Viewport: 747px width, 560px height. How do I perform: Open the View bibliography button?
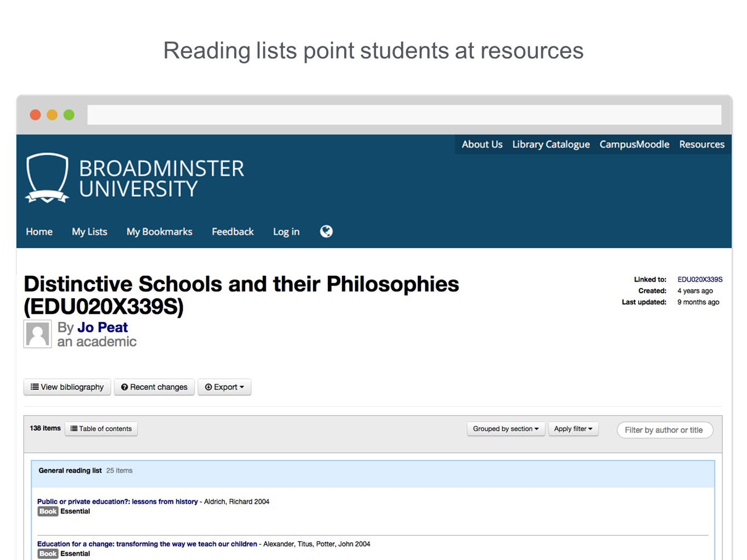coord(67,387)
